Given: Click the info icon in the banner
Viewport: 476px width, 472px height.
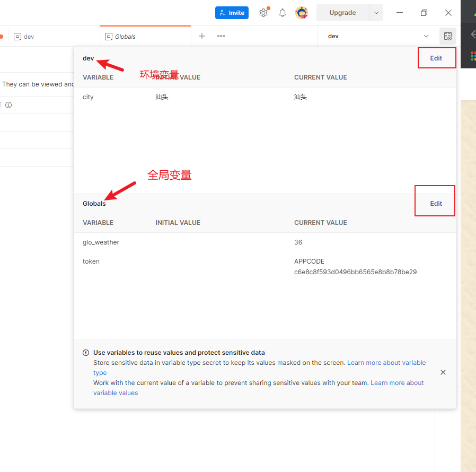Looking at the screenshot, I should [x=86, y=353].
